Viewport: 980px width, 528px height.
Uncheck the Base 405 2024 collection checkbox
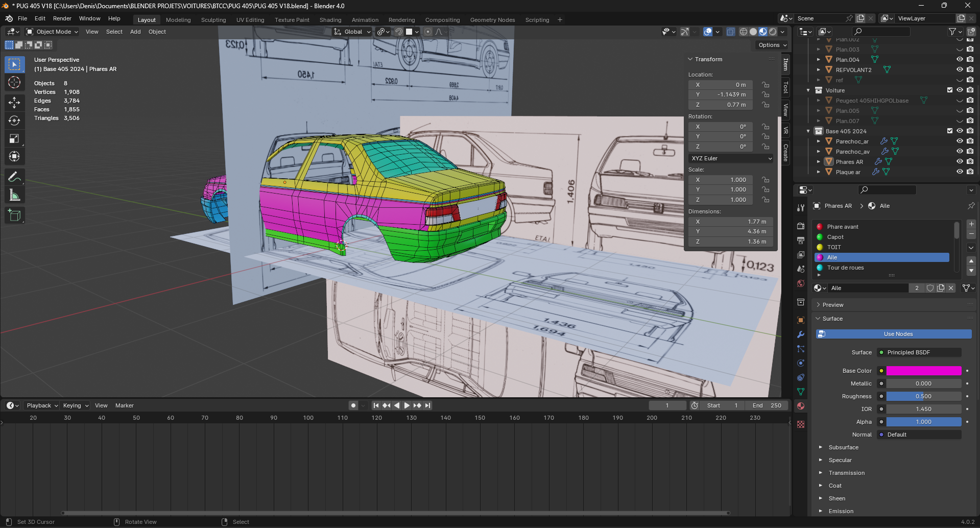pyautogui.click(x=950, y=131)
